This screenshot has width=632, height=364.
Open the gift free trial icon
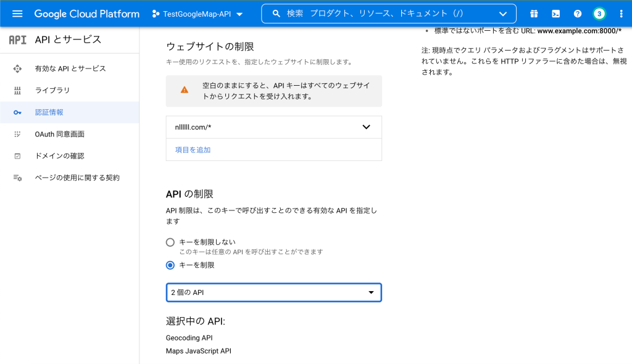pyautogui.click(x=534, y=14)
